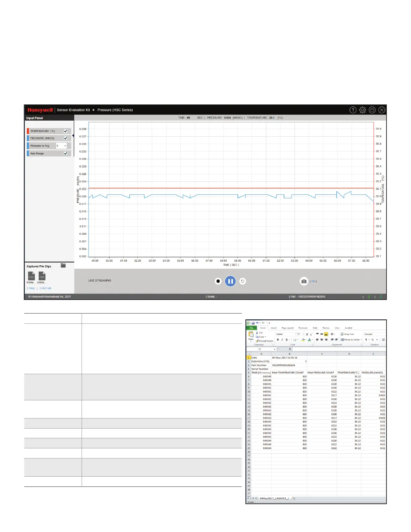Click the Excel Redo icon
Image resolution: width=411 pixels, height=532 pixels.
[x=263, y=323]
